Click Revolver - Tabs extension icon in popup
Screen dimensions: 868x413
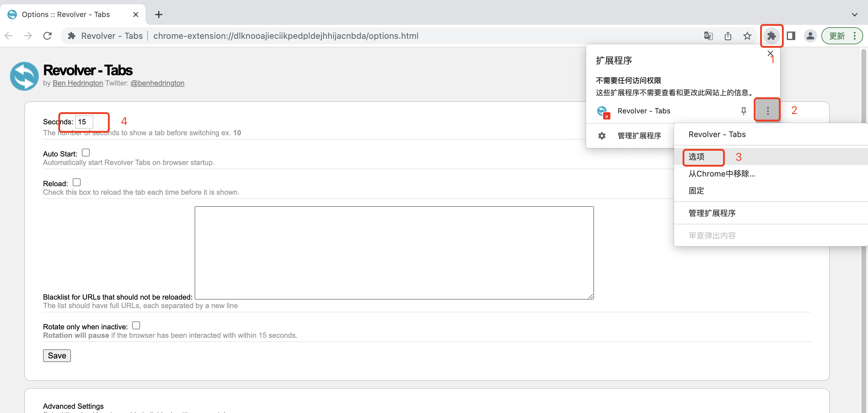[603, 112]
